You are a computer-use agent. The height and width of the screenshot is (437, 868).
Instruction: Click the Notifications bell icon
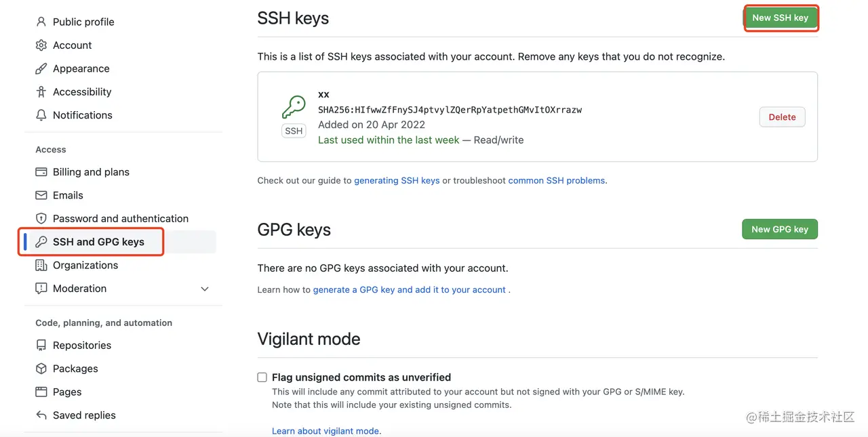tap(41, 115)
